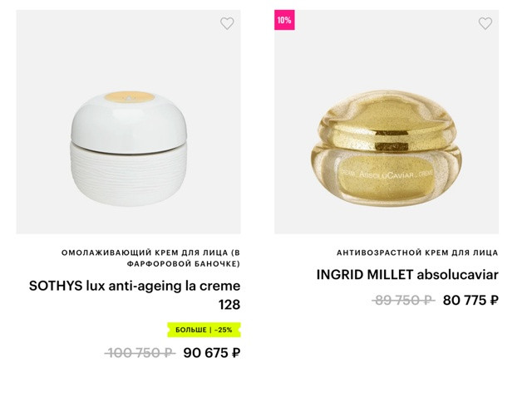The image size is (532, 402).
Task: Click the ОМОЛАЖИВАЮЩИЙ КРЕМ ДЛЯ ЛИЦА category text
Action: [150, 252]
